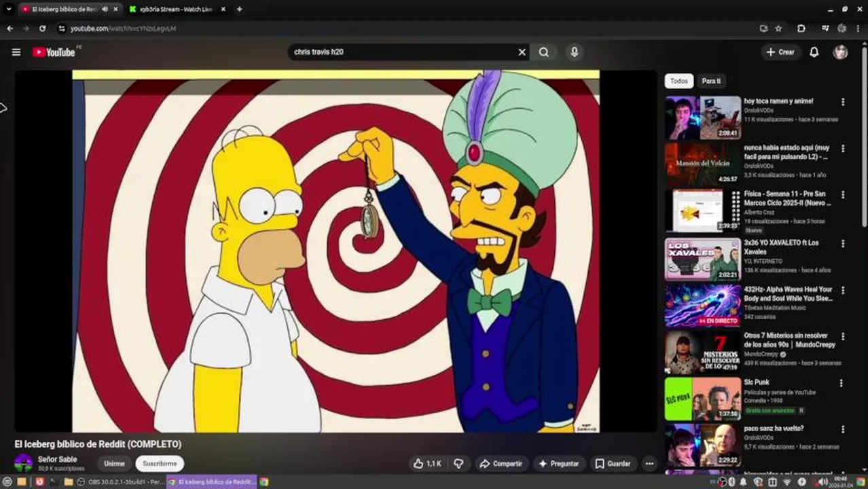Open the browser extensions puzzle icon
This screenshot has height=489, width=868.
[x=801, y=29]
